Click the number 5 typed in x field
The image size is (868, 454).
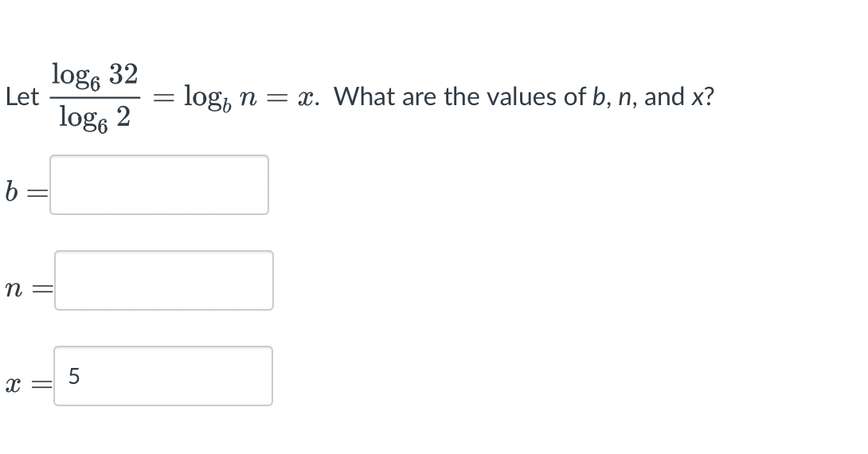point(74,377)
